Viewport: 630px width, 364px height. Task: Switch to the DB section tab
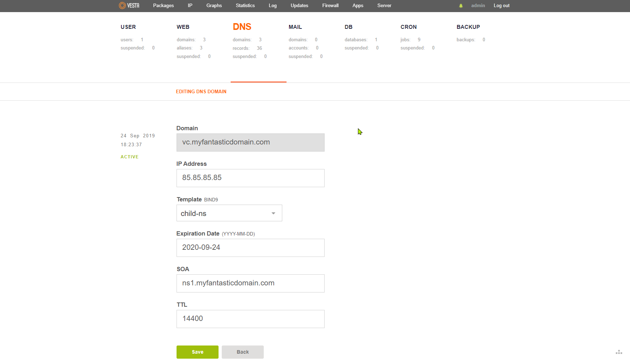(x=348, y=27)
